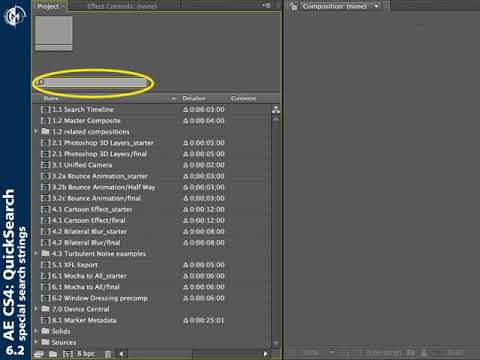Sort by the Name column header
The image size is (480, 360).
(51, 99)
